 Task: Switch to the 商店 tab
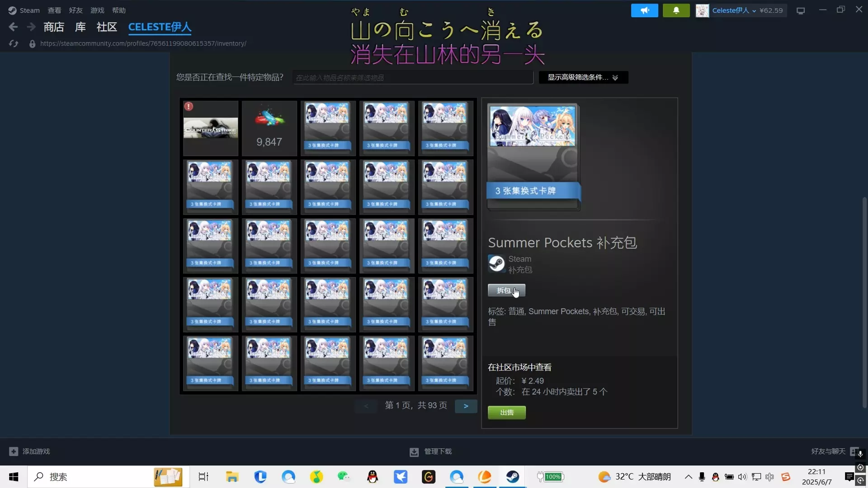[x=54, y=27]
